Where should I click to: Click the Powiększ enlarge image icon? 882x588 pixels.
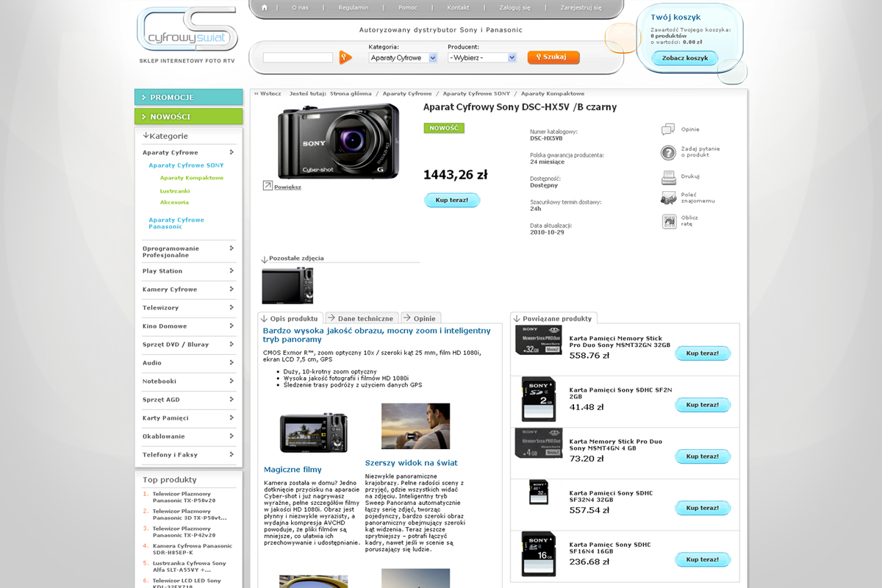(268, 186)
